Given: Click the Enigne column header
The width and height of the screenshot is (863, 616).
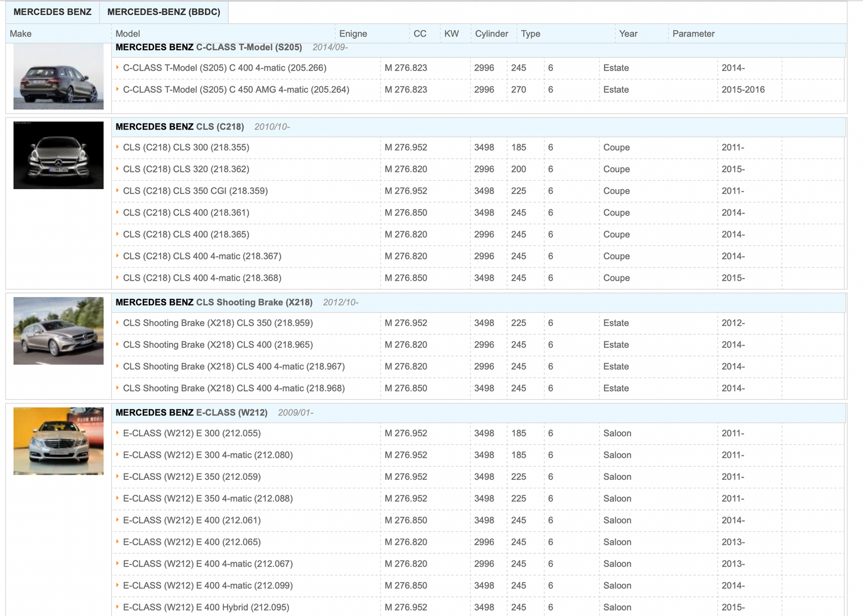Looking at the screenshot, I should click(353, 34).
